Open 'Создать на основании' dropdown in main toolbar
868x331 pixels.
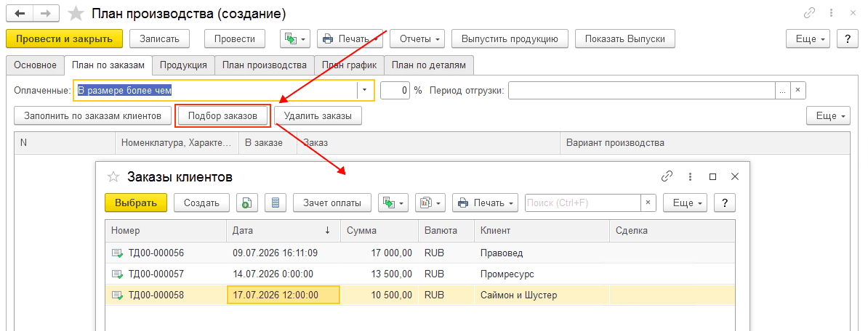point(295,39)
